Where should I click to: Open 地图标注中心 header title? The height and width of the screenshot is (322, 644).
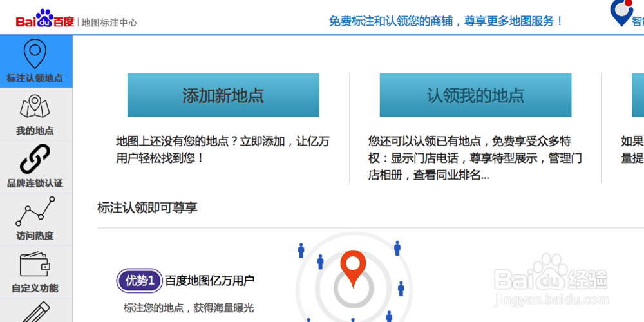point(109,22)
